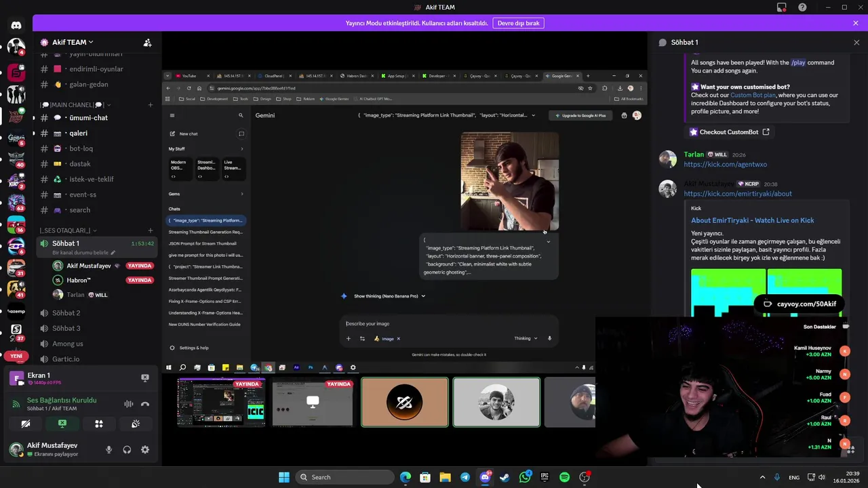The width and height of the screenshot is (868, 488).
Task: Open kick.com/emirtiryaki/about link
Action: click(737, 194)
